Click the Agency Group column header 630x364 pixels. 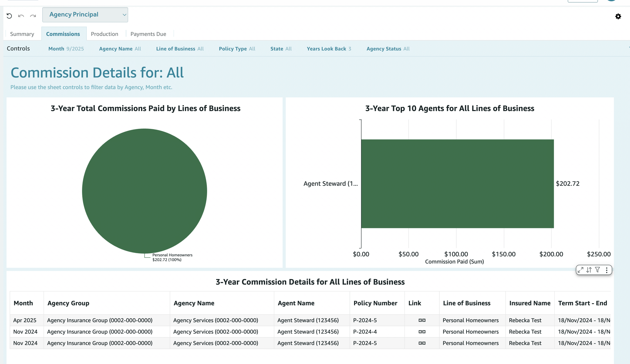[x=68, y=303]
